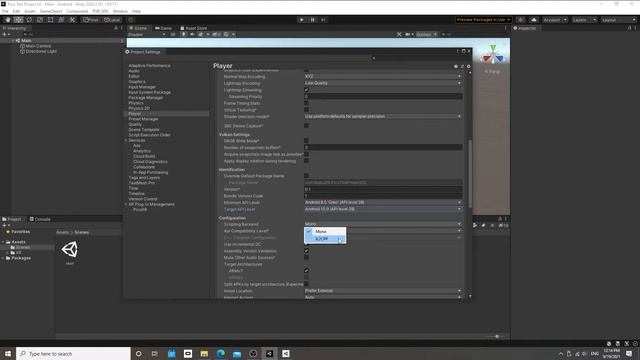
Task: Toggle Mute Other Audio Sources checkbox
Action: pos(306,258)
